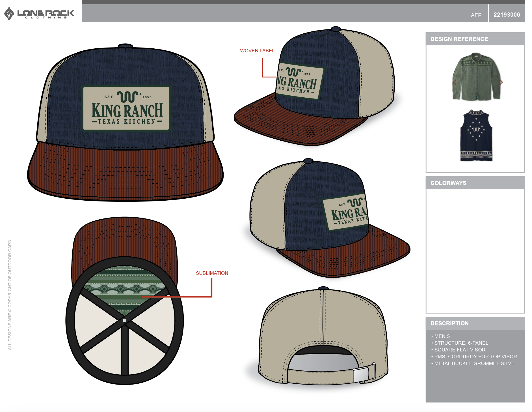Select the front view hat illustration
Image resolution: width=532 pixels, height=412 pixels.
[125, 122]
